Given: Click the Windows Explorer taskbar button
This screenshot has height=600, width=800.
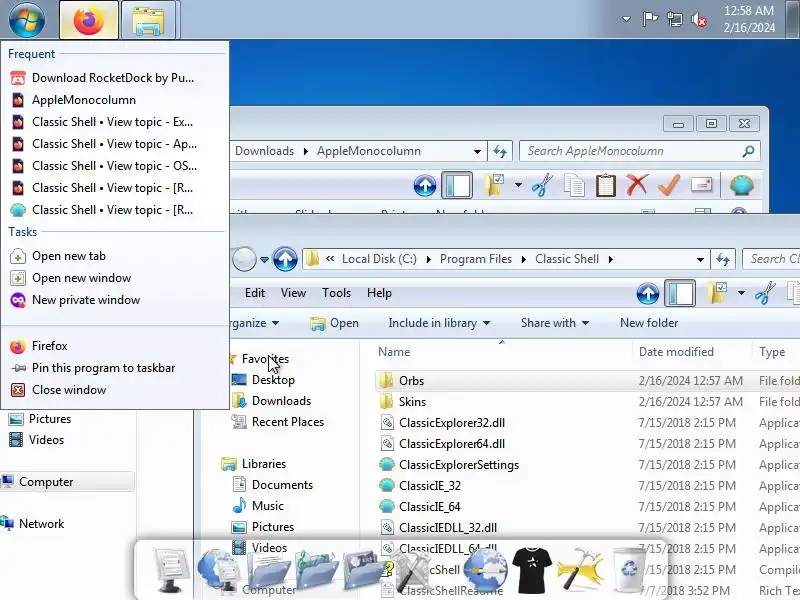Looking at the screenshot, I should 148,20.
